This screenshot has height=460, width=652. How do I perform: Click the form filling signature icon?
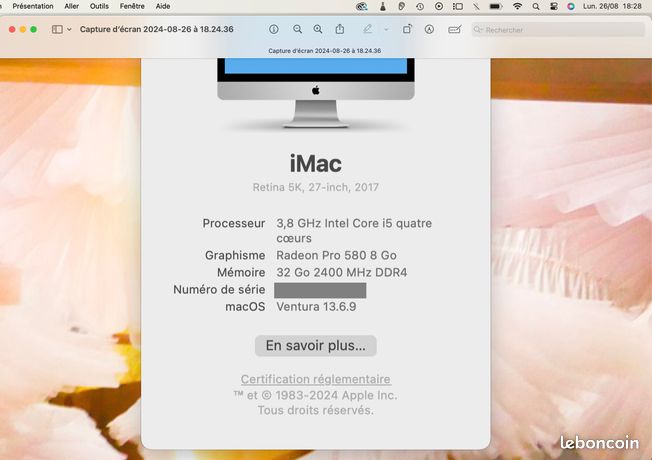click(x=454, y=29)
